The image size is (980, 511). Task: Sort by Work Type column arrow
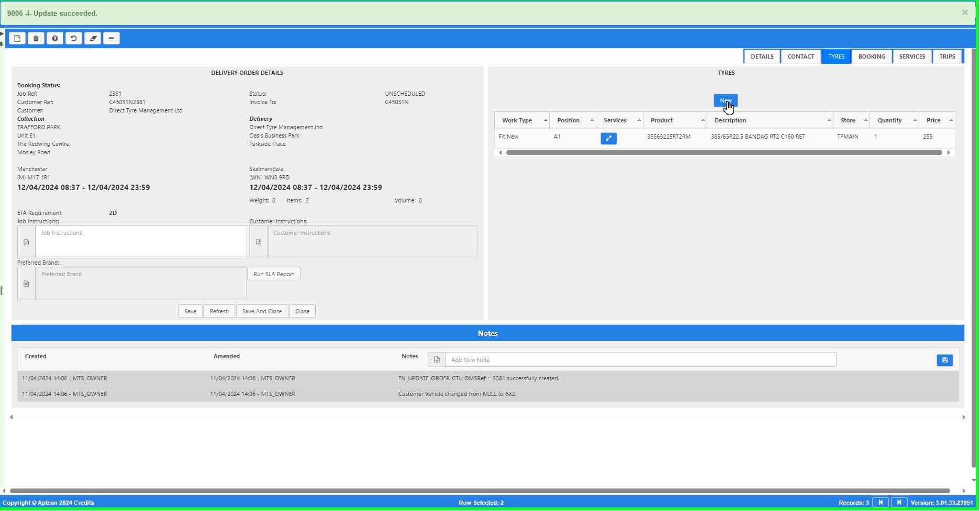[x=545, y=120]
